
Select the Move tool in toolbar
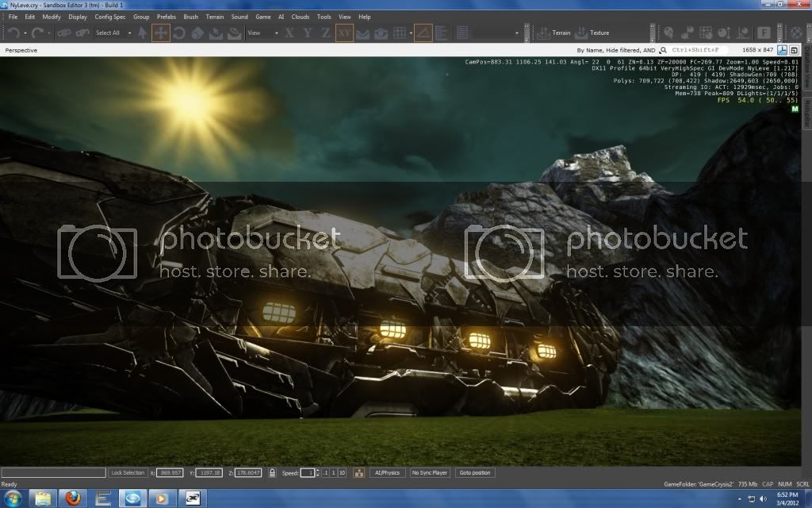(x=161, y=33)
